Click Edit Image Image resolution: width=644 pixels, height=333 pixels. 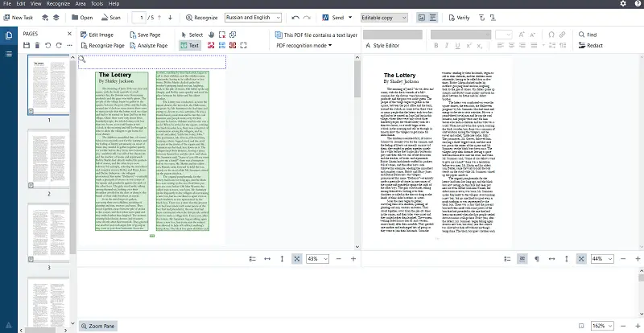97,35
